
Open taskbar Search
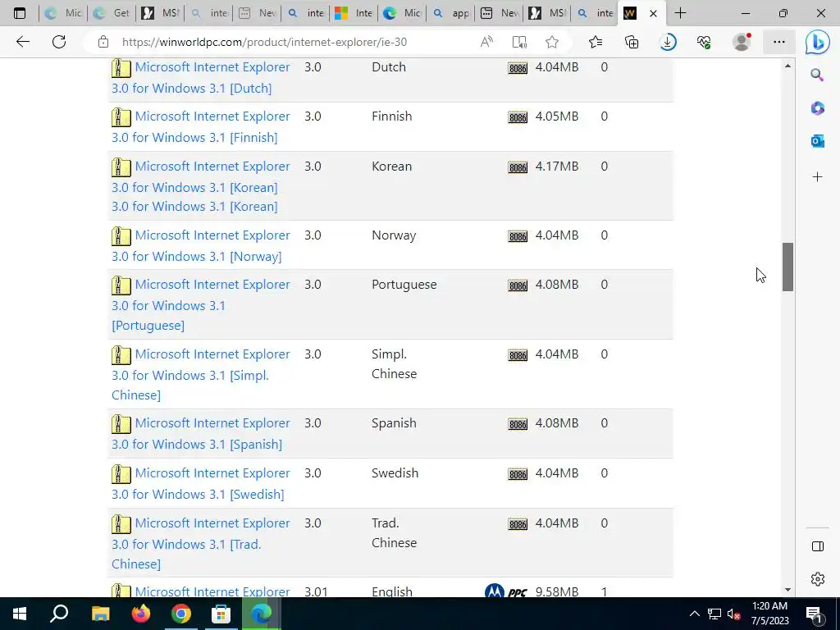click(59, 614)
